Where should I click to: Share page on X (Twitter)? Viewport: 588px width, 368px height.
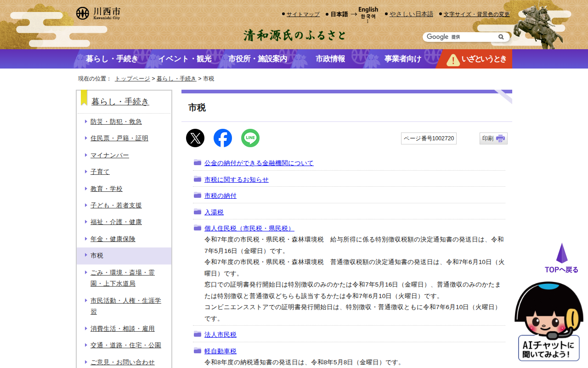pyautogui.click(x=195, y=138)
